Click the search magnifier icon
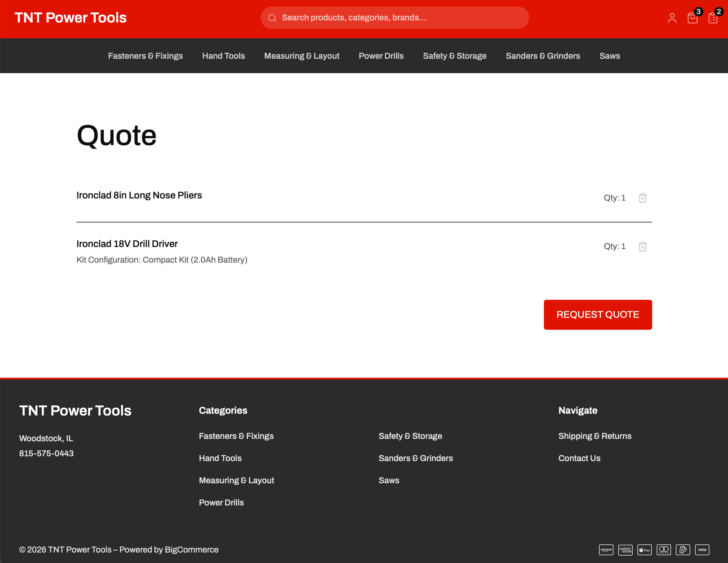The width and height of the screenshot is (728, 563). tap(272, 18)
